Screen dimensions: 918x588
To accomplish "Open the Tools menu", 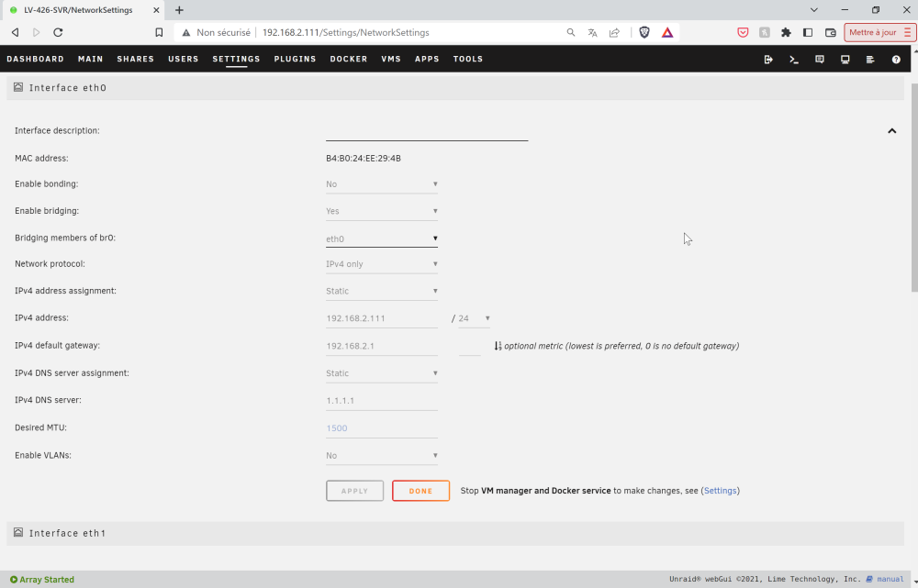I will coord(468,59).
